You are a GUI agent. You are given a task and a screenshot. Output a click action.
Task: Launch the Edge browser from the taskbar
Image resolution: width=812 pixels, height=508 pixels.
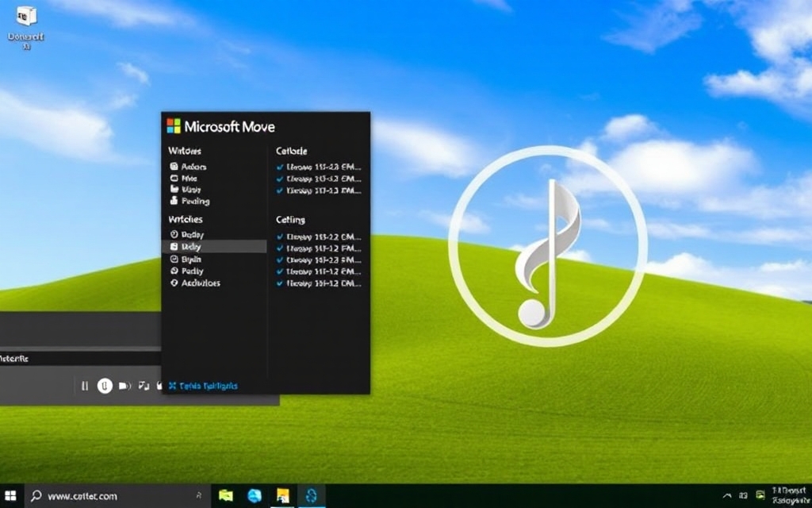[255, 495]
